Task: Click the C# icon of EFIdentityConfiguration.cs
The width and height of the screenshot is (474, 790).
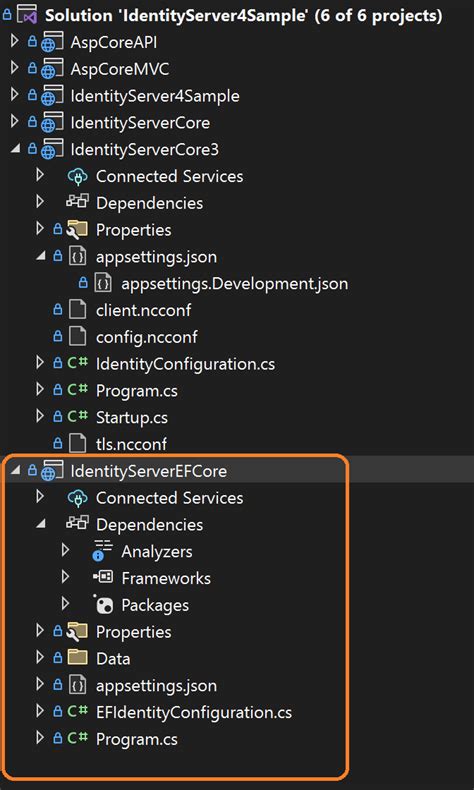Action: pos(78,712)
